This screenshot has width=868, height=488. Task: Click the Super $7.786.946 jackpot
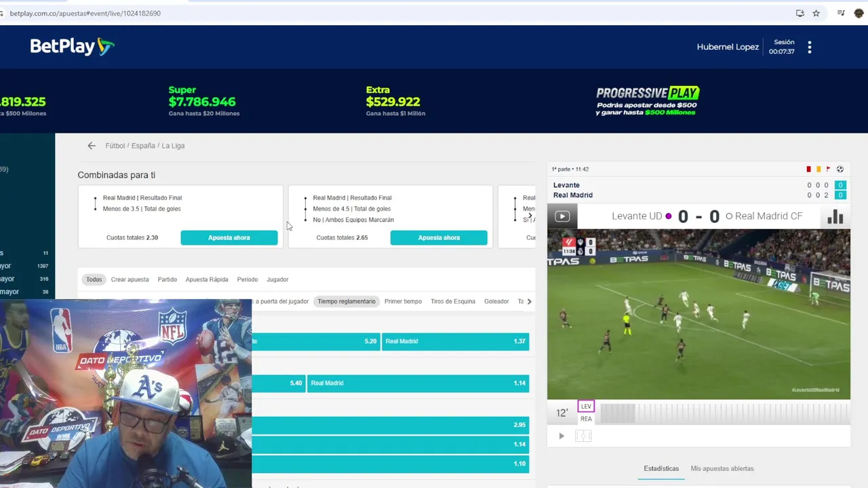point(203,101)
